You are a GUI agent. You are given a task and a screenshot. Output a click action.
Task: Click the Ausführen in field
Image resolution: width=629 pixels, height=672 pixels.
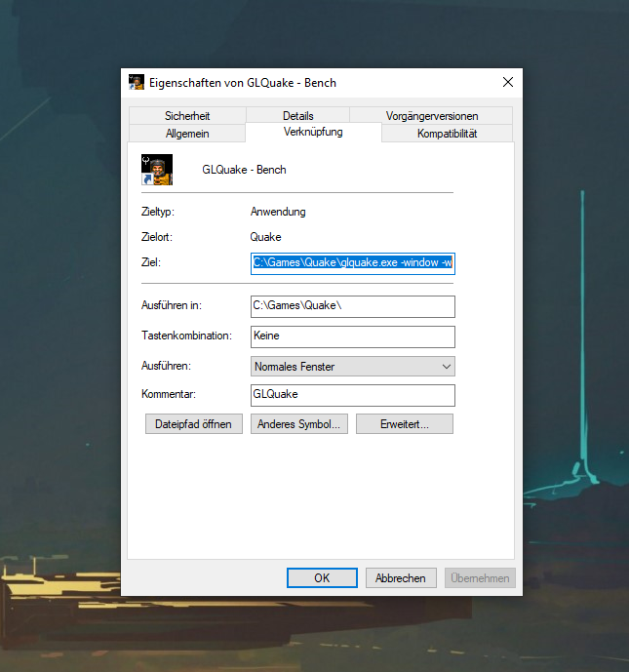pyautogui.click(x=353, y=306)
